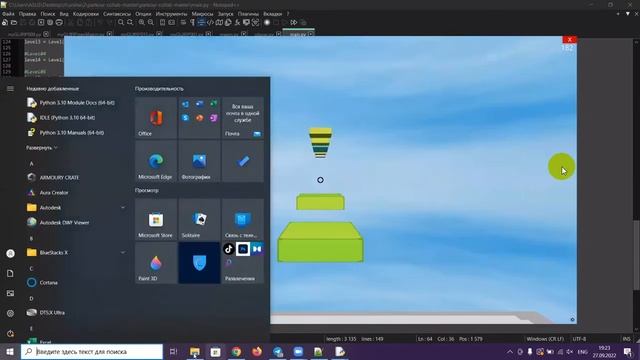Viewport: 640px width, 360px height.
Task: Open the Document map toolbar icon
Action: (219, 22)
